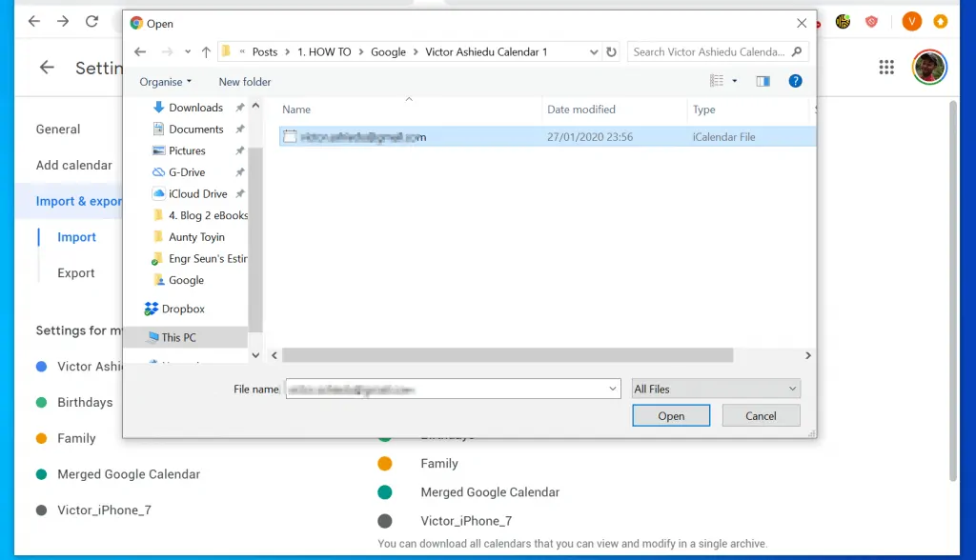Open the Google account profile picture
The image size is (976, 560).
click(928, 67)
